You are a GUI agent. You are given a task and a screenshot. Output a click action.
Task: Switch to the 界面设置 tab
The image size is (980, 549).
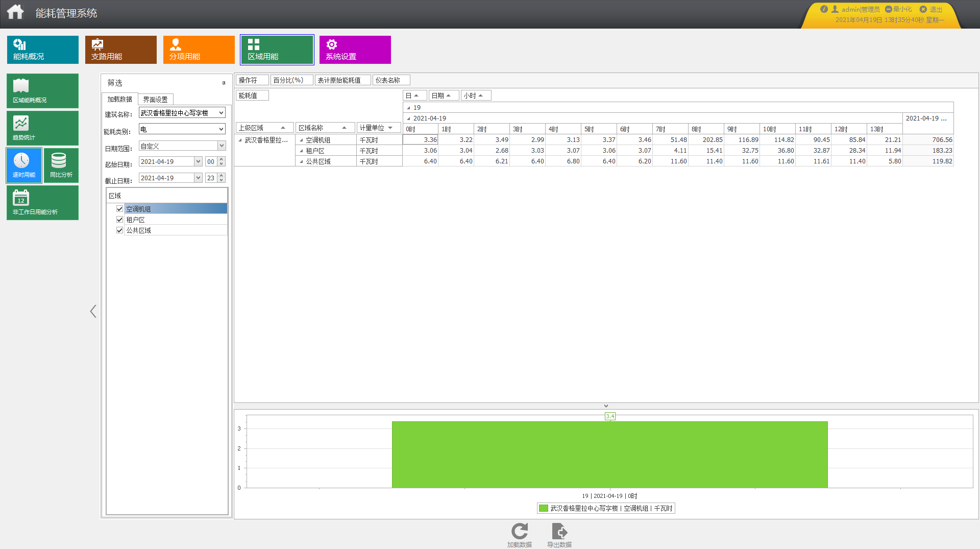[x=155, y=100]
